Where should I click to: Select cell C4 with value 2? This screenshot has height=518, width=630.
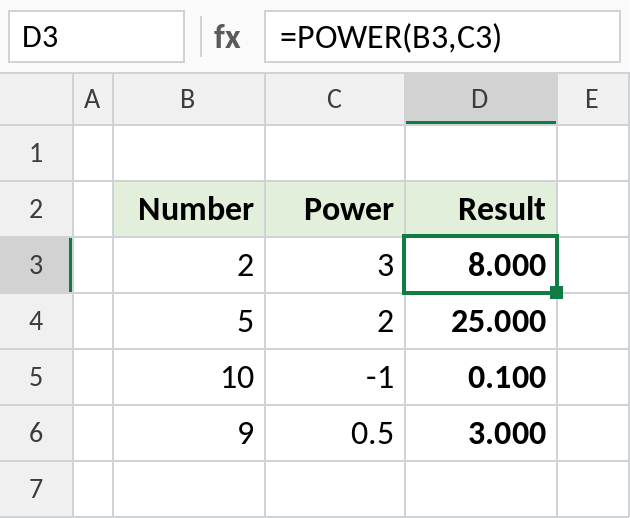coord(335,321)
